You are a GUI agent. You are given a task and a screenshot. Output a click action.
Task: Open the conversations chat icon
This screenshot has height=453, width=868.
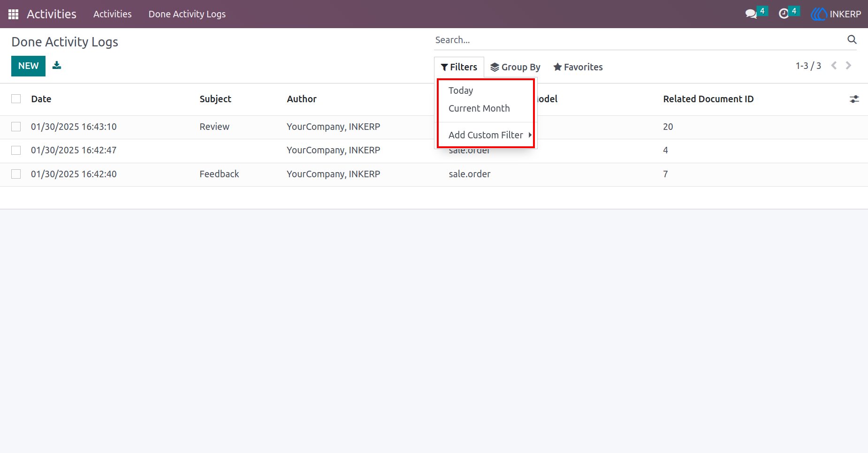coord(751,14)
